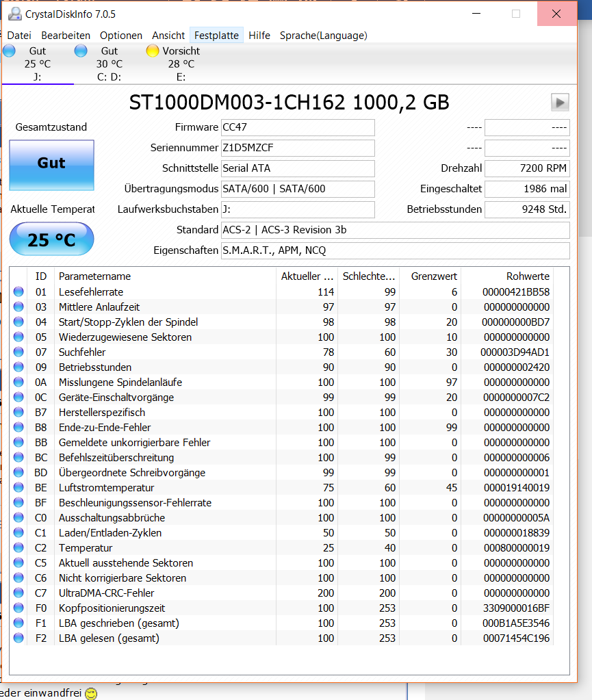Click the Firmware field CC47
The height and width of the screenshot is (700, 592).
(x=298, y=127)
